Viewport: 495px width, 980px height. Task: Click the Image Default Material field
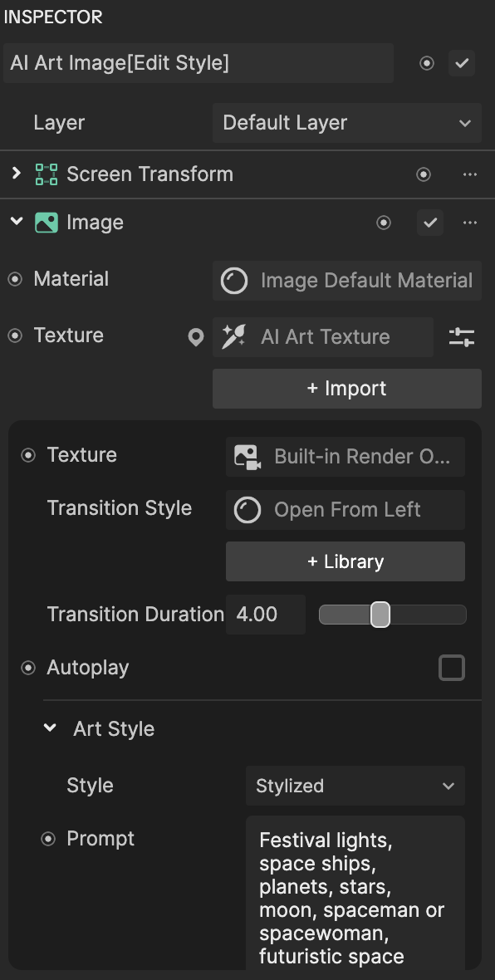point(347,281)
